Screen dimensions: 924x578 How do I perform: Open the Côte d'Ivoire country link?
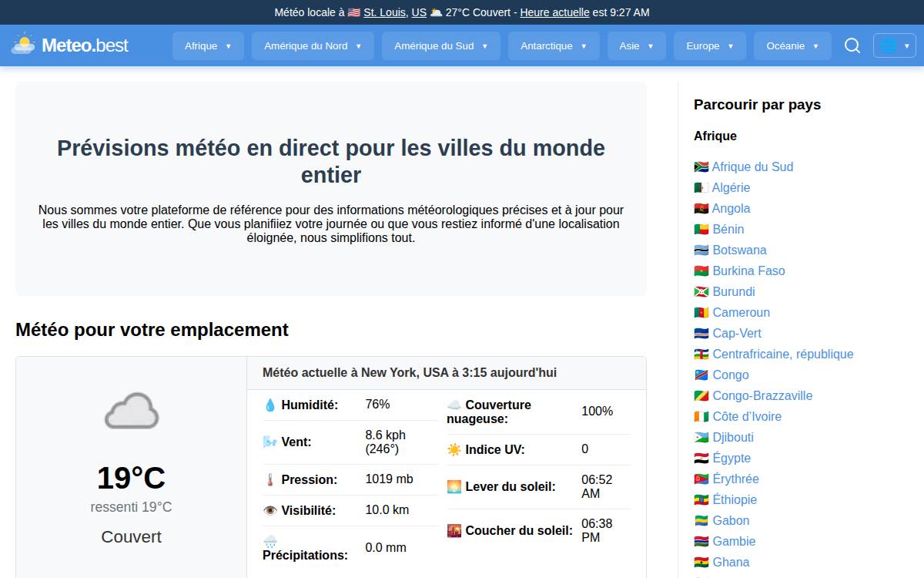(747, 416)
